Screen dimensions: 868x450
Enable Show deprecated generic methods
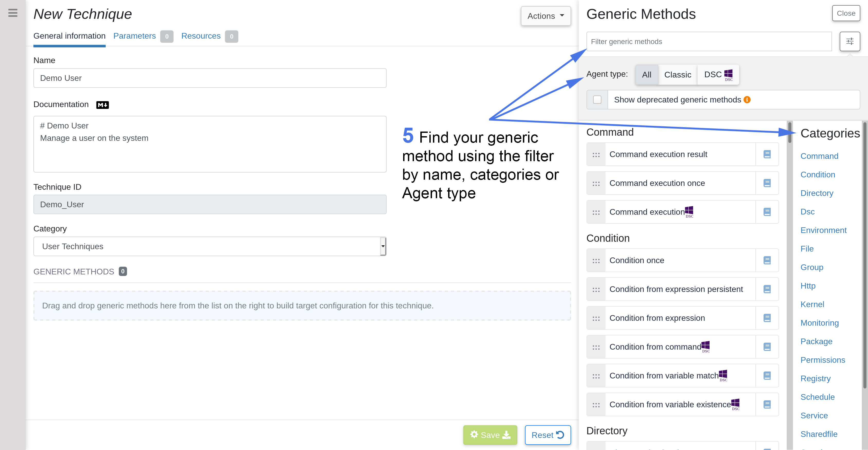pos(597,100)
